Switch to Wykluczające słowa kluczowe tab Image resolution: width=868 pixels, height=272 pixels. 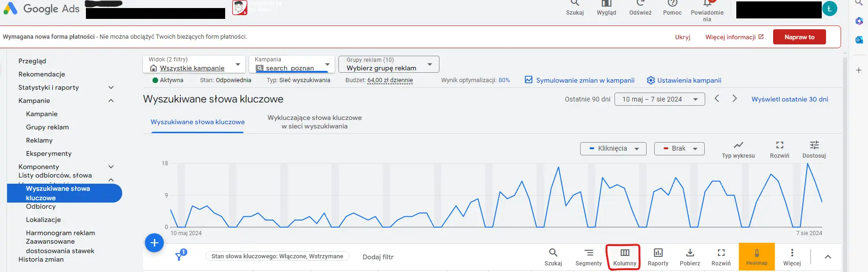point(314,122)
